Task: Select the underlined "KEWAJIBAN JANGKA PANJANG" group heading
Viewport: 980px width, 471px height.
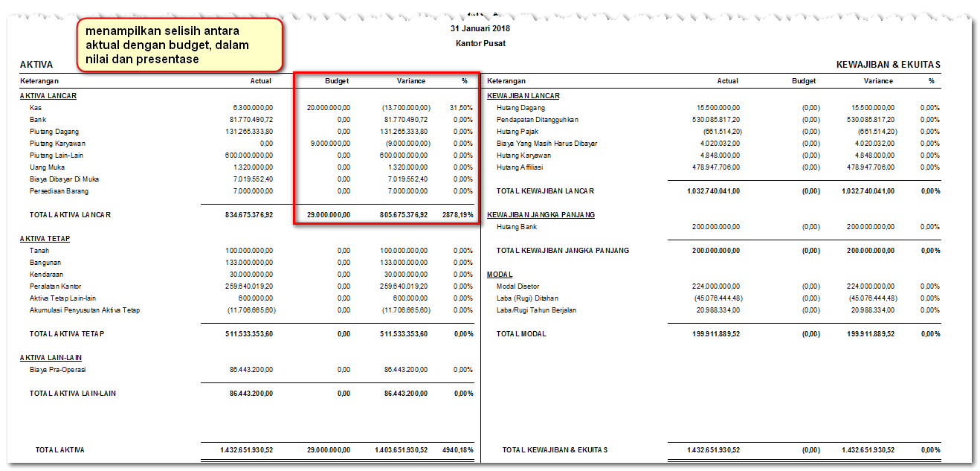Action: pos(541,215)
